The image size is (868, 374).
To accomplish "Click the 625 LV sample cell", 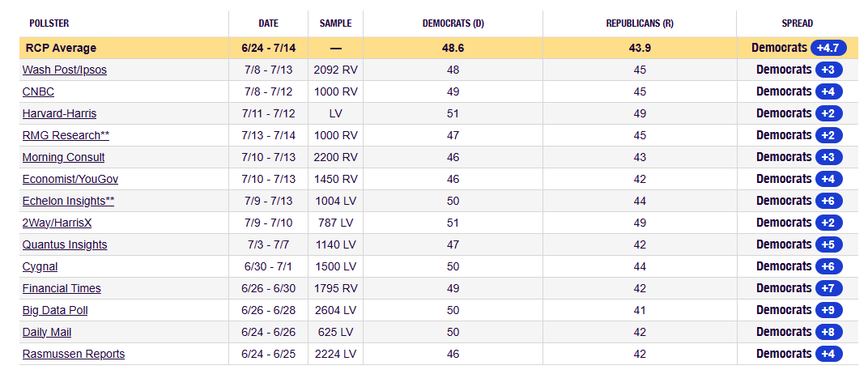I will click(x=335, y=332).
